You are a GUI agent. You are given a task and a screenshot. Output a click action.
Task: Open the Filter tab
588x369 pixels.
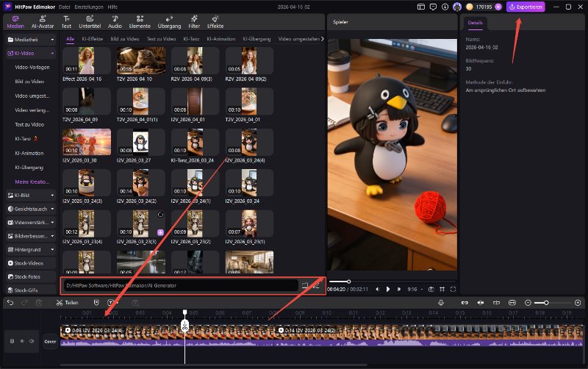pyautogui.click(x=194, y=22)
